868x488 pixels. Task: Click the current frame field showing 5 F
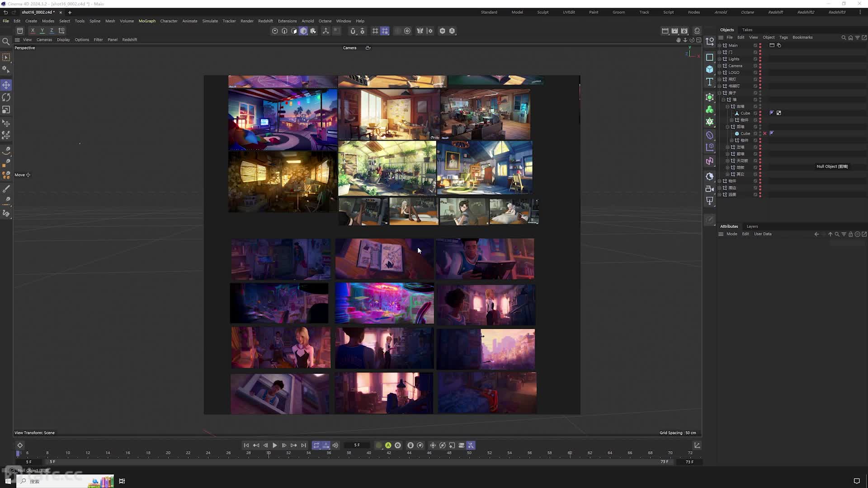[x=357, y=446]
